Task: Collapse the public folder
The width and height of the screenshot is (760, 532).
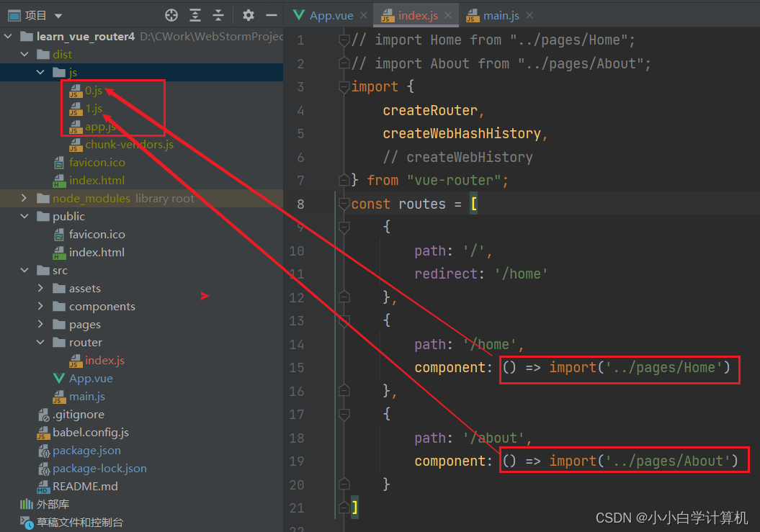Action: click(24, 216)
